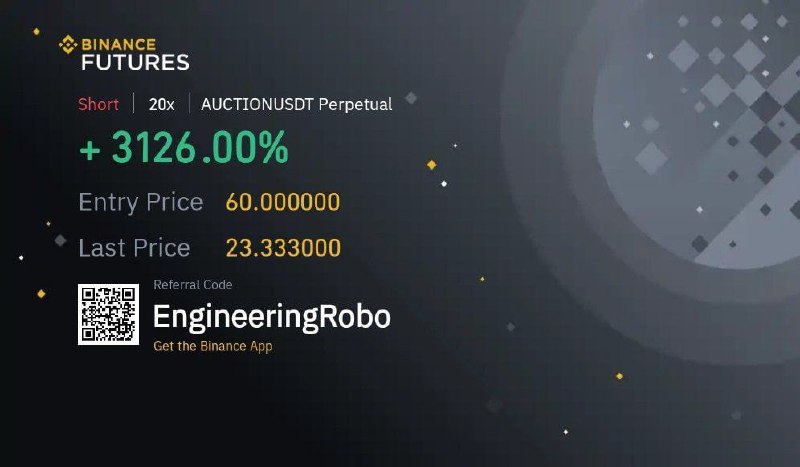Select the 20x leverage label
The width and height of the screenshot is (800, 467).
click(x=161, y=104)
